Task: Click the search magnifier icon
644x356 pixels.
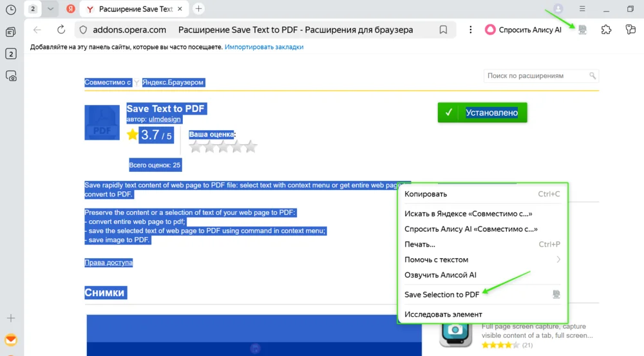Action: pyautogui.click(x=592, y=75)
